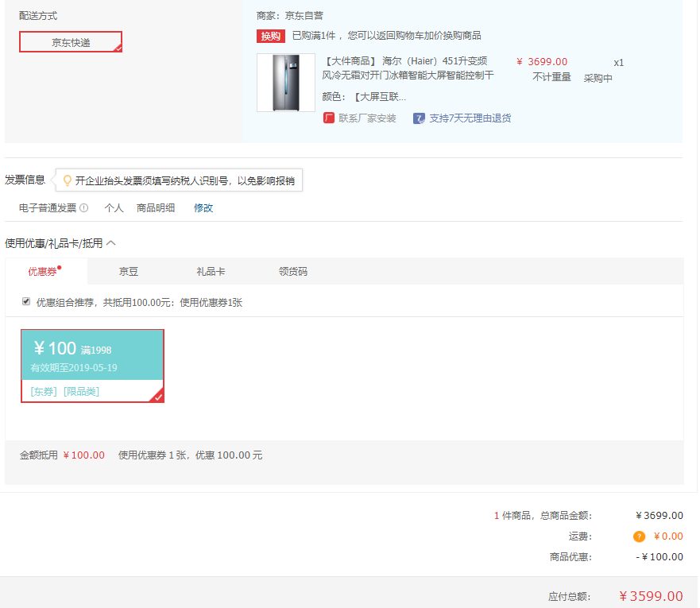
Task: Click 修改 to edit invoice info
Action: pyautogui.click(x=203, y=208)
